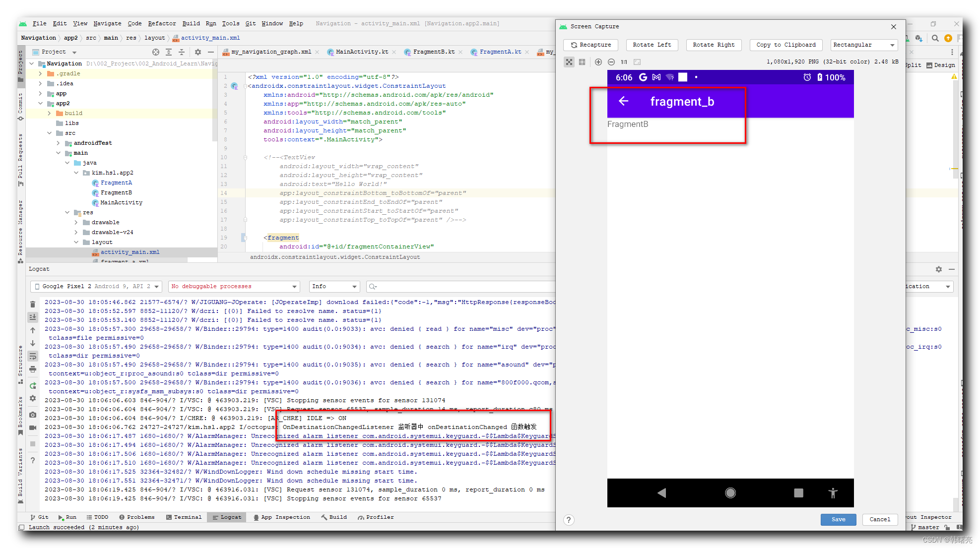Viewport: 980px width, 548px height.
Task: Open the Google Pixel 2 device dropdown
Action: coord(96,286)
